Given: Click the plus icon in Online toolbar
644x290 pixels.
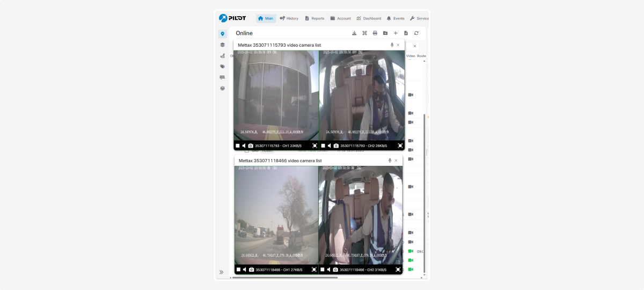Looking at the screenshot, I should pyautogui.click(x=396, y=33).
